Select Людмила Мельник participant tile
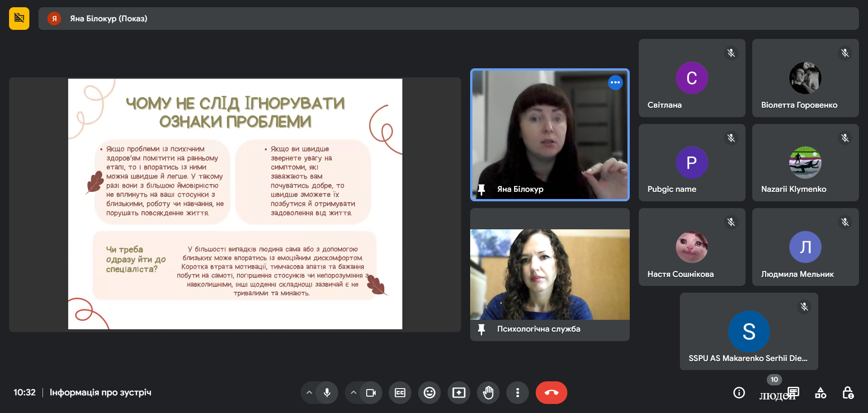The height and width of the screenshot is (413, 868). pyautogui.click(x=805, y=247)
